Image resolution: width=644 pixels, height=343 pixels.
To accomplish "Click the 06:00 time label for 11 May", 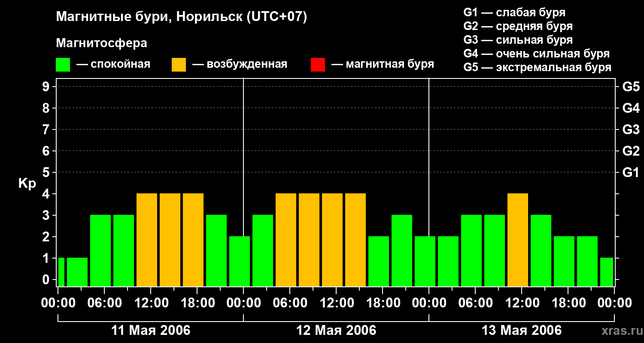I will pyautogui.click(x=104, y=303).
